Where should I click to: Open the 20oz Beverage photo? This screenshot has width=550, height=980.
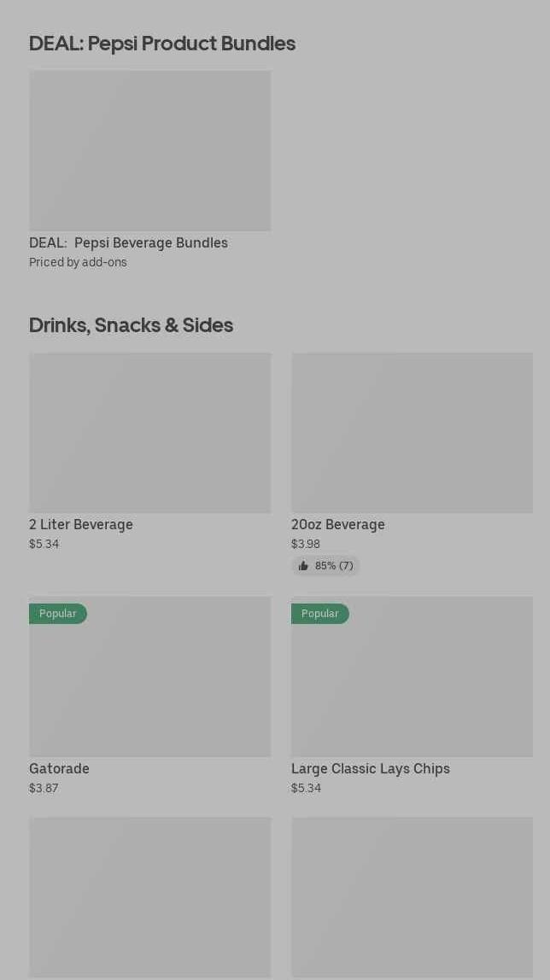[412, 433]
